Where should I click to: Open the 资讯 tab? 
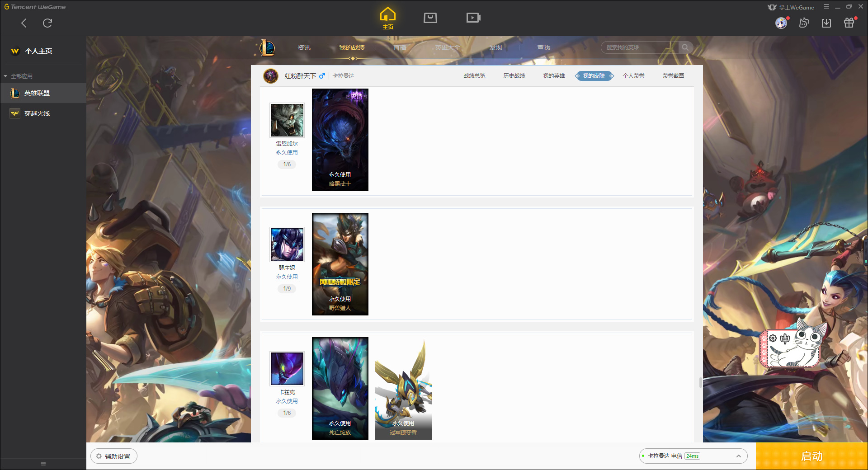[304, 47]
